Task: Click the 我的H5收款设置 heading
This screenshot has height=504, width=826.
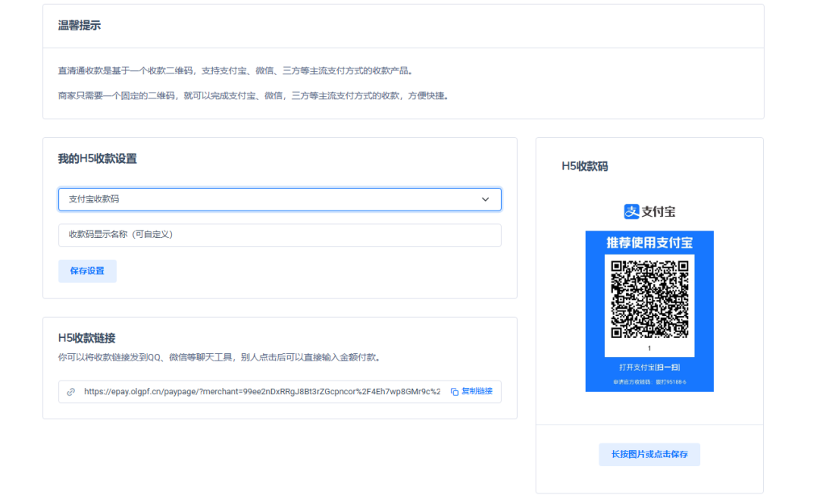Action: [98, 159]
